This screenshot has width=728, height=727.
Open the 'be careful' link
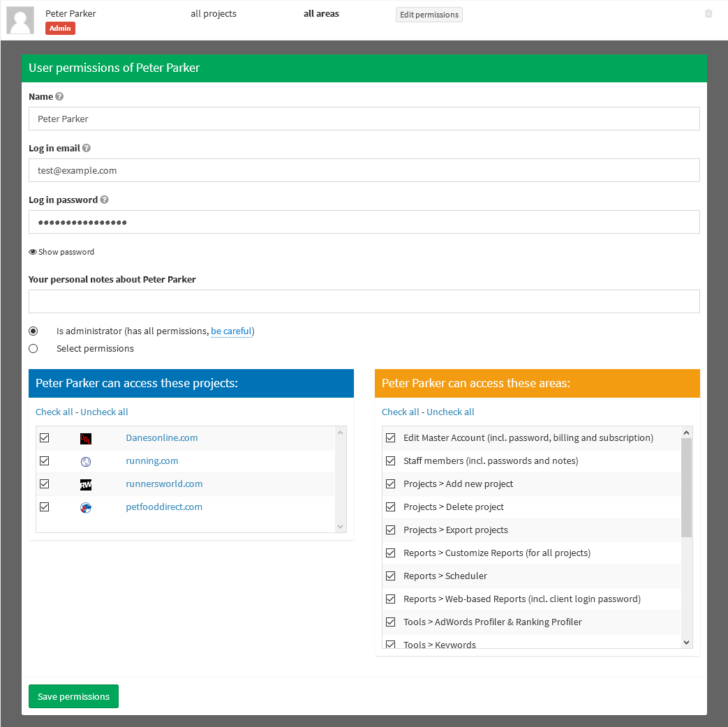pos(231,331)
